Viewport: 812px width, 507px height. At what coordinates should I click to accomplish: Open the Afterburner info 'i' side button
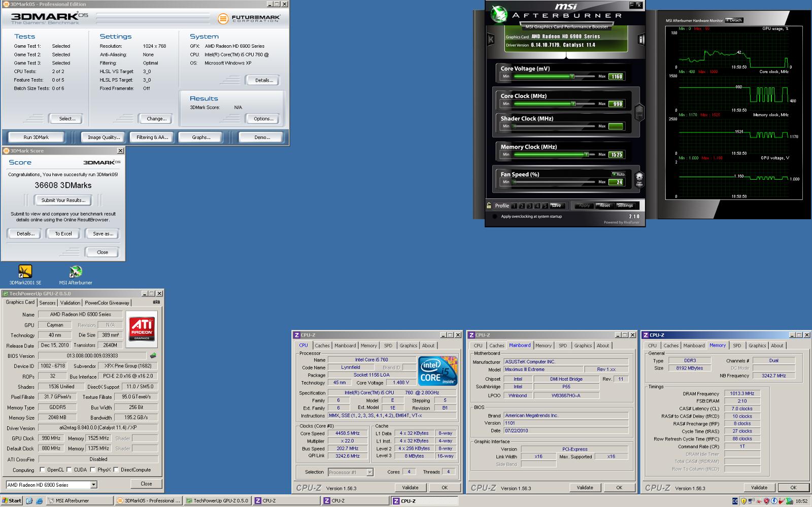tap(641, 39)
